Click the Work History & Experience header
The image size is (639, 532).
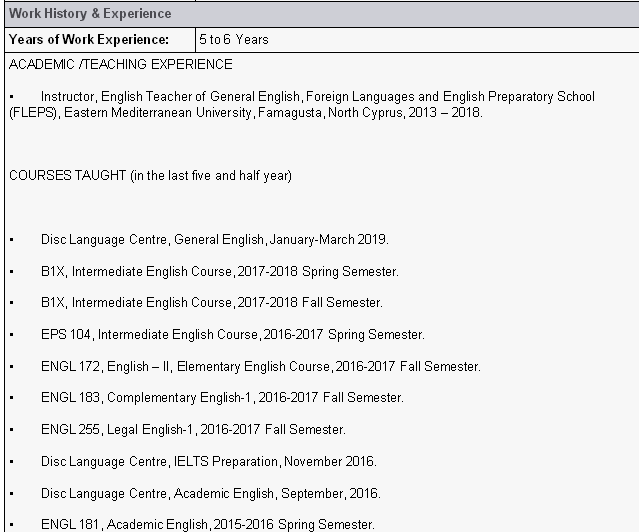point(90,14)
